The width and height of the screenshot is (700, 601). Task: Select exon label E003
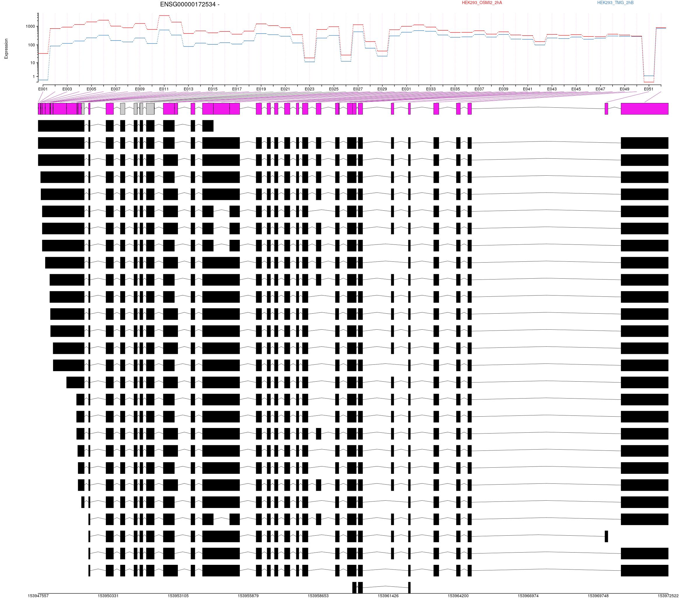tap(67, 89)
